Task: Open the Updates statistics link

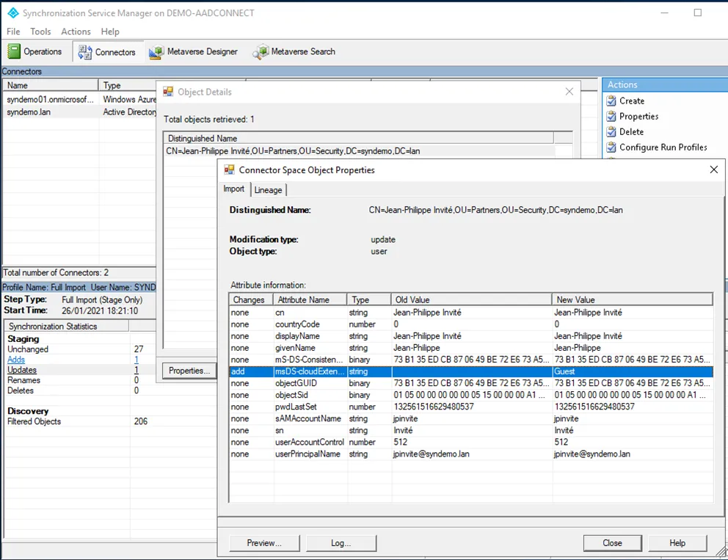Action: [x=22, y=370]
